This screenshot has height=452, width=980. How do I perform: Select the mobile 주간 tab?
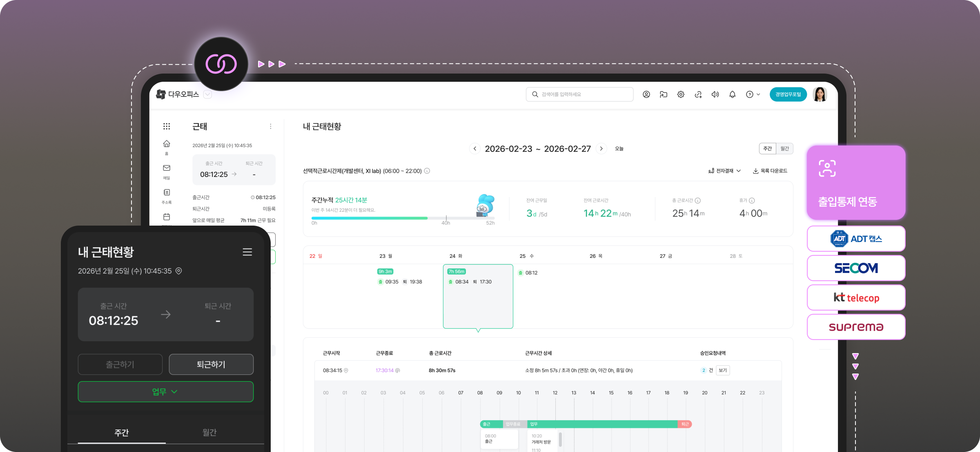click(x=122, y=432)
